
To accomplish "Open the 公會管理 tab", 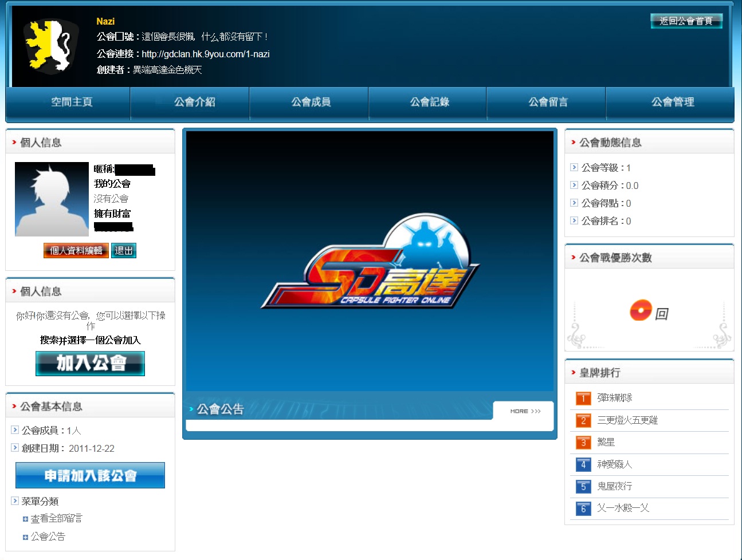I will point(673,102).
